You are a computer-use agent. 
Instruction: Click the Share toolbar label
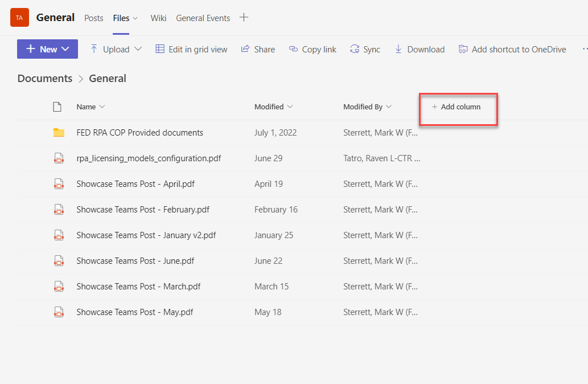tap(264, 49)
